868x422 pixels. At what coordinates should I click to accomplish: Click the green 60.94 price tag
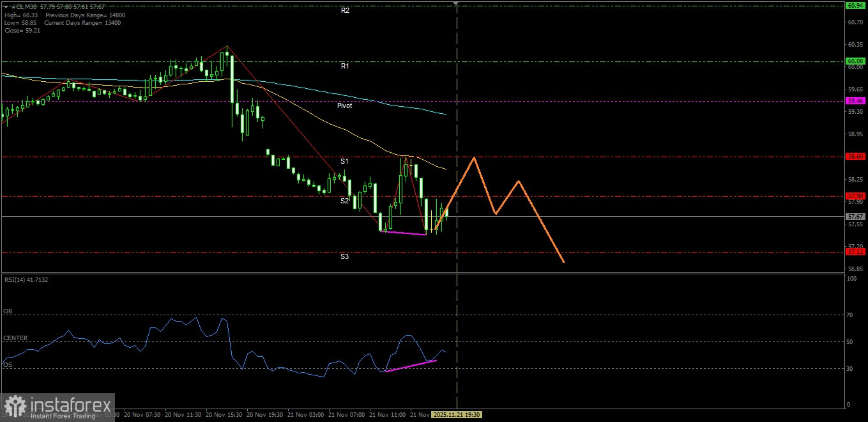(854, 6)
